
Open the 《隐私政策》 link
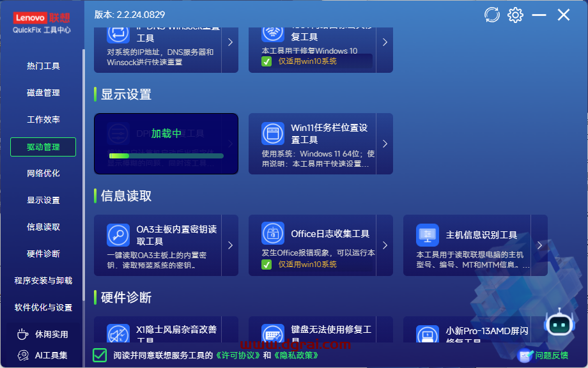pos(297,355)
